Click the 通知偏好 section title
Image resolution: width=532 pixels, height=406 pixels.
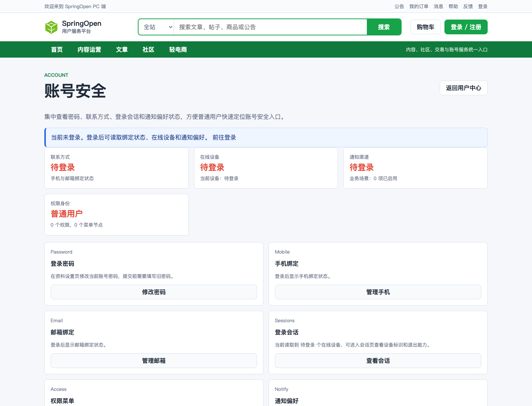click(287, 401)
